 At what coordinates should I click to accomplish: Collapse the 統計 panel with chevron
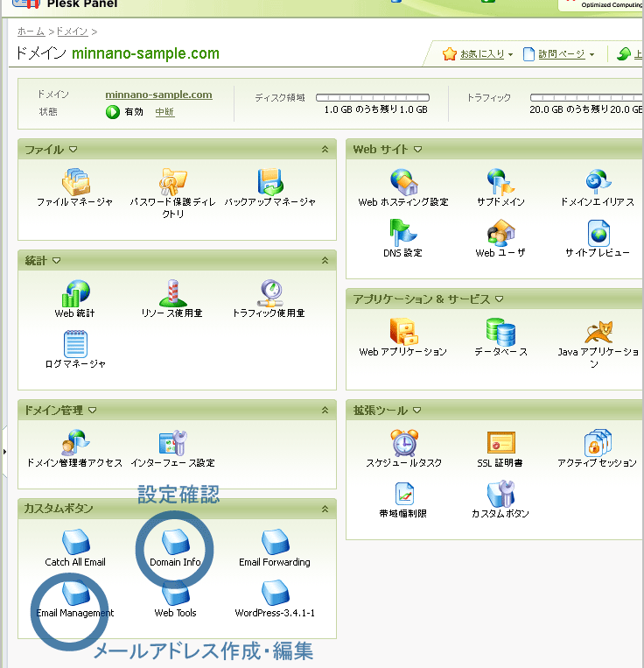[x=325, y=260]
